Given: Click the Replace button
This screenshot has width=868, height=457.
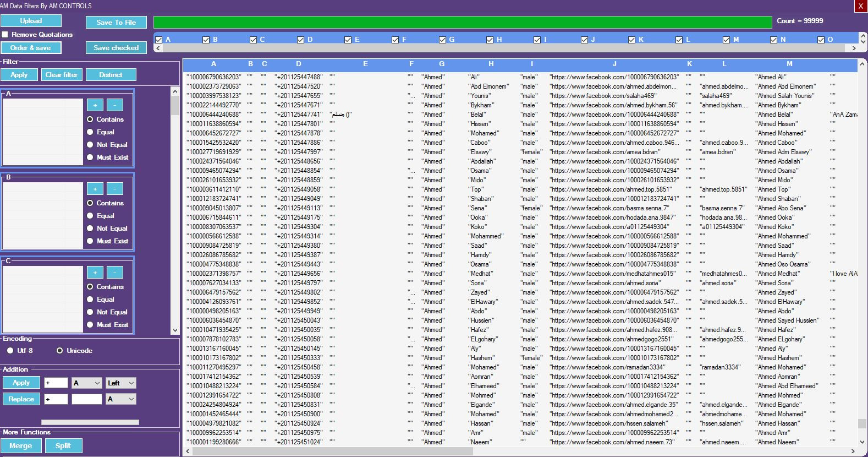Looking at the screenshot, I should coord(21,399).
